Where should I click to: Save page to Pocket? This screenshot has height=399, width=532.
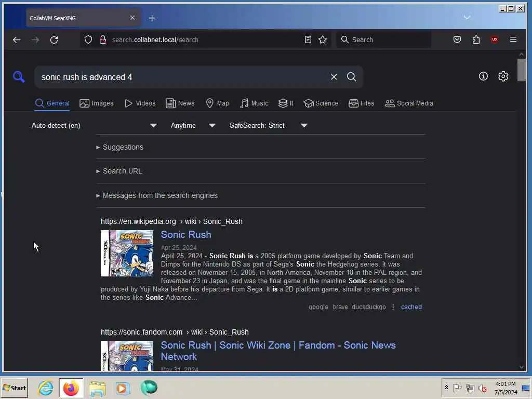(457, 39)
